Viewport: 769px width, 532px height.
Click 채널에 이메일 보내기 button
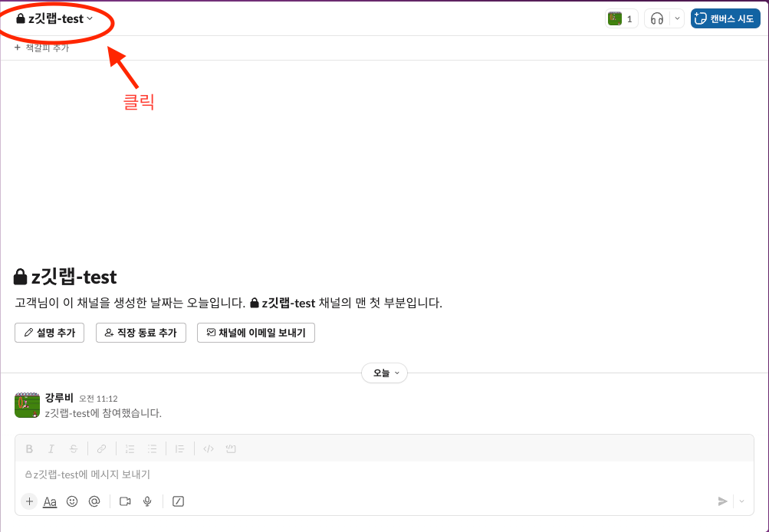coord(256,333)
